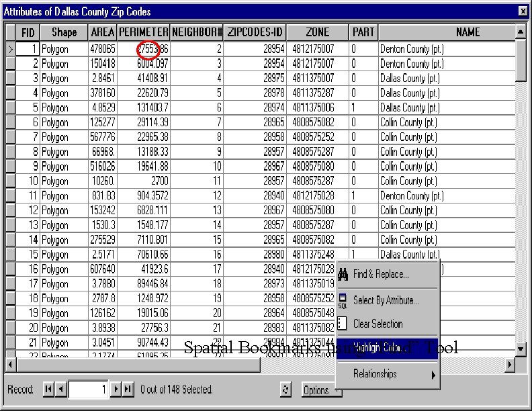Click ZONE cell 4811375248
The width and height of the screenshot is (532, 411).
click(318, 255)
